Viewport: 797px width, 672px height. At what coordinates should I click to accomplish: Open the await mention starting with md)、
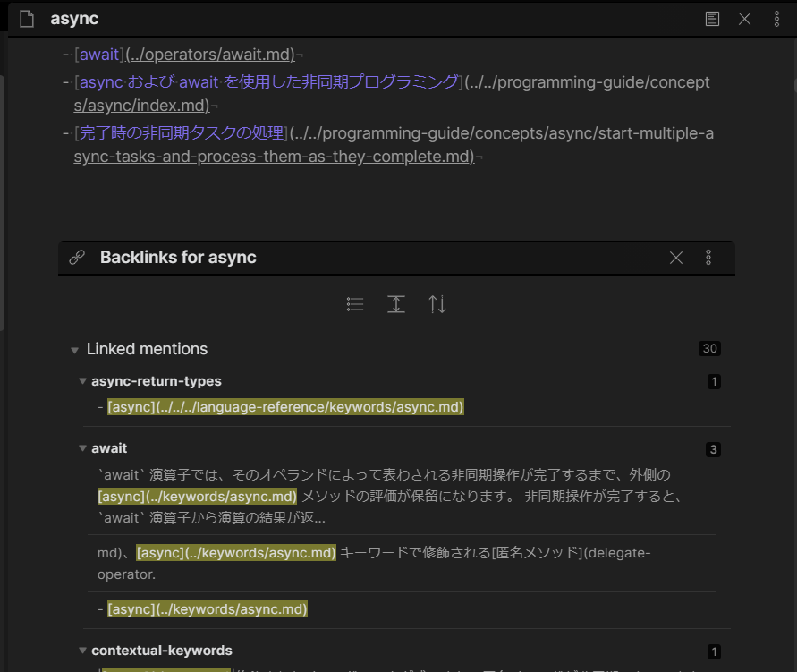(401, 563)
